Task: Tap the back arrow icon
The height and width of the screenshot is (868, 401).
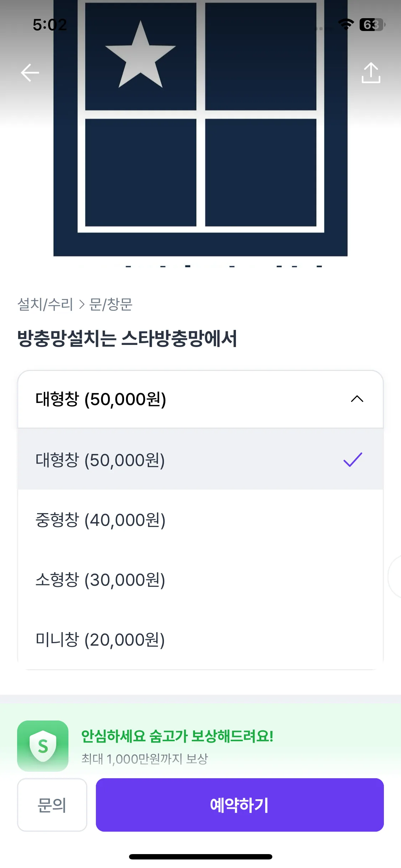Action: [30, 73]
